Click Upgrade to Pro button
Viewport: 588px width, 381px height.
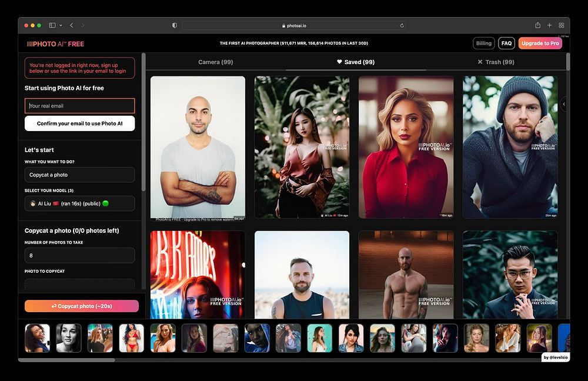pos(540,43)
